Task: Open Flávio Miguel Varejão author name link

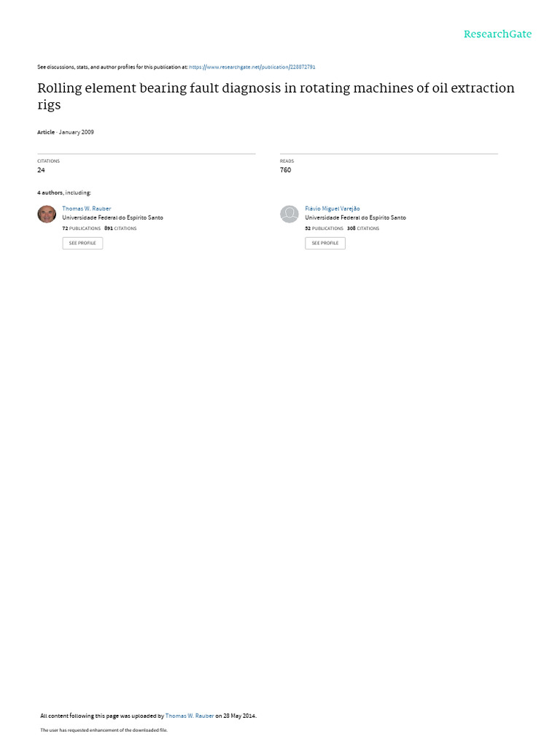Action: [x=332, y=209]
